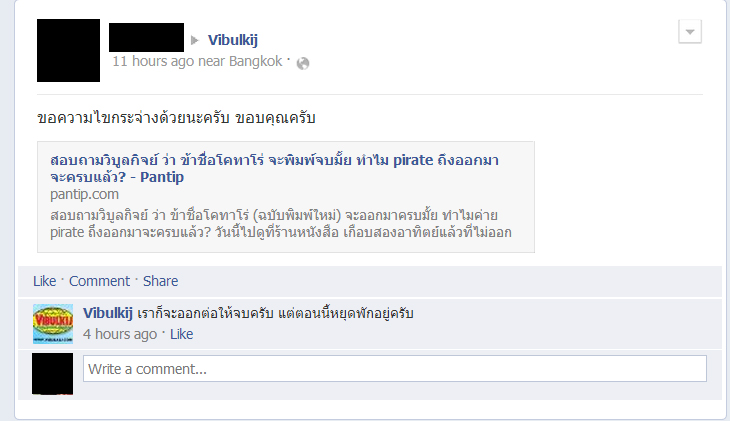The width and height of the screenshot is (730, 421).
Task: Click the Bangkok location link
Action: point(255,61)
